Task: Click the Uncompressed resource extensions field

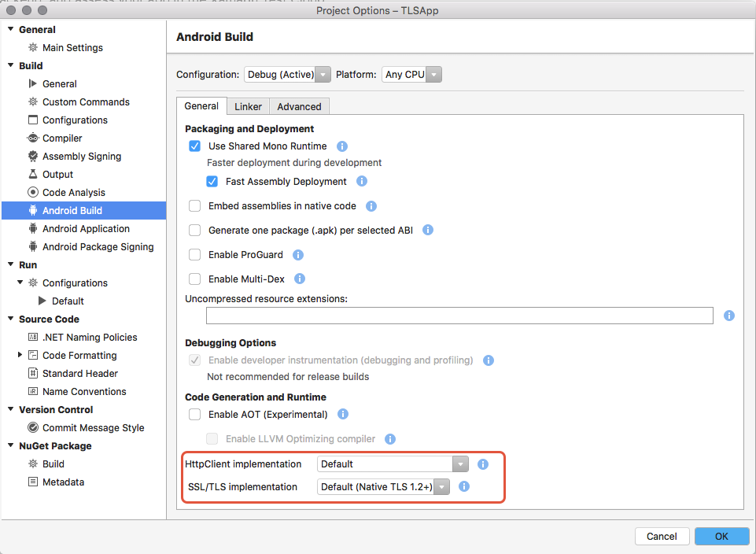Action: click(x=459, y=316)
